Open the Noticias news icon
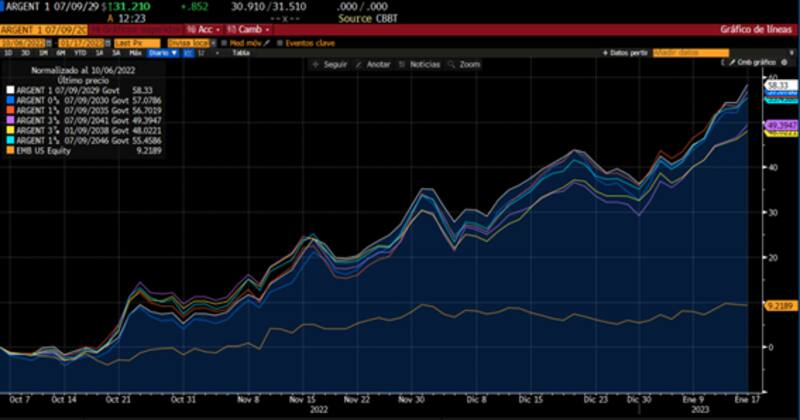 pyautogui.click(x=402, y=63)
